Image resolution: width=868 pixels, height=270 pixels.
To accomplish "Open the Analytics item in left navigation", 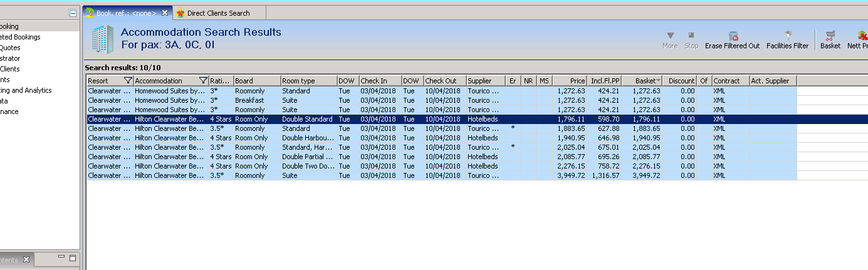I will (x=26, y=90).
